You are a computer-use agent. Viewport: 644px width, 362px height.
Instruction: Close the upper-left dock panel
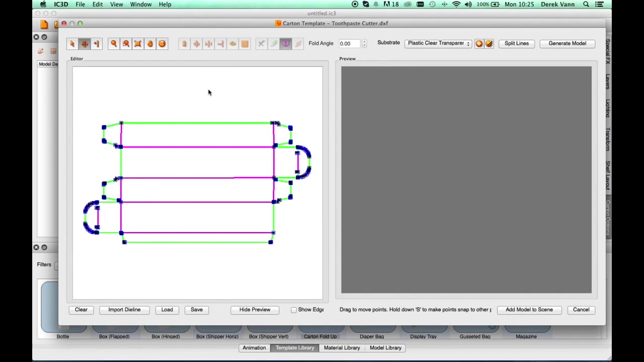pyautogui.click(x=36, y=37)
